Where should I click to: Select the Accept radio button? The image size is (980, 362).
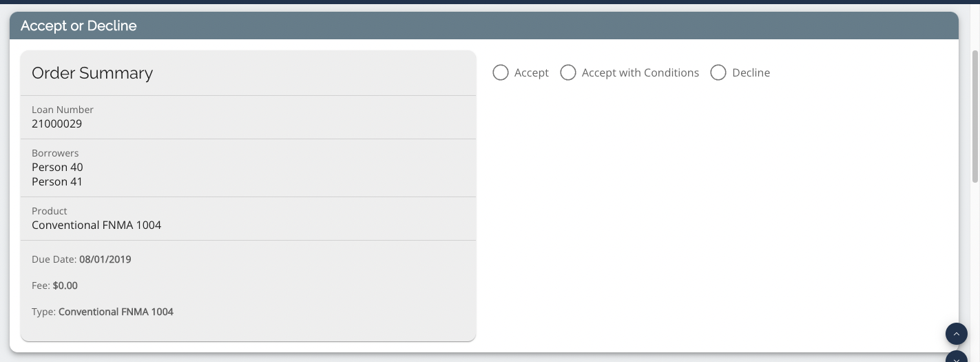click(501, 72)
